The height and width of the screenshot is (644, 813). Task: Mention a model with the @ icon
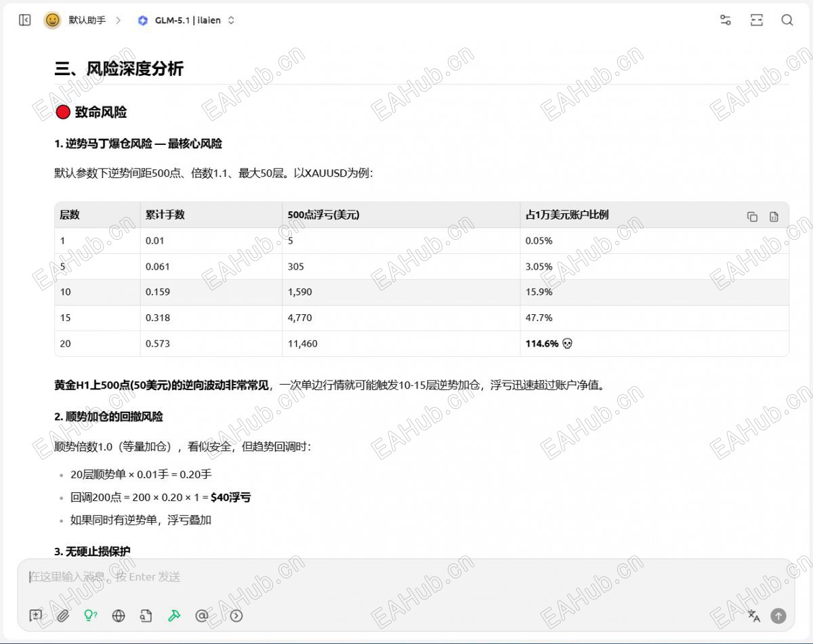[201, 616]
